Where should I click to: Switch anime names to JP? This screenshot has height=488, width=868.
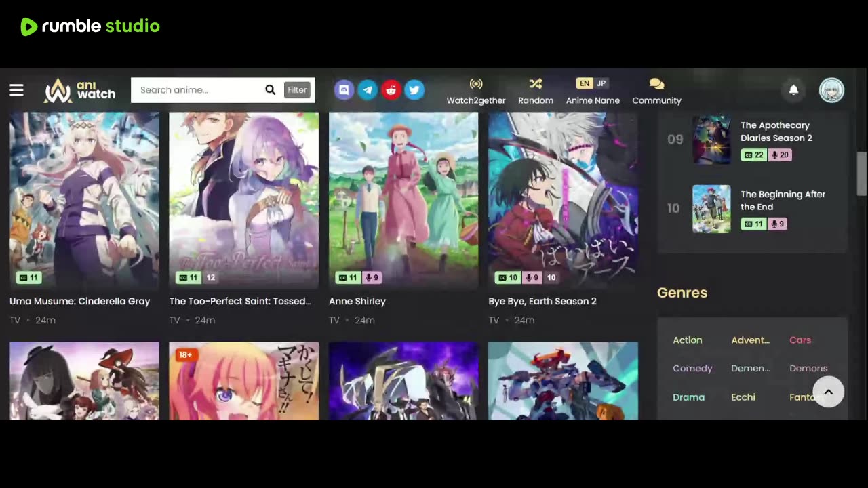[x=601, y=83]
